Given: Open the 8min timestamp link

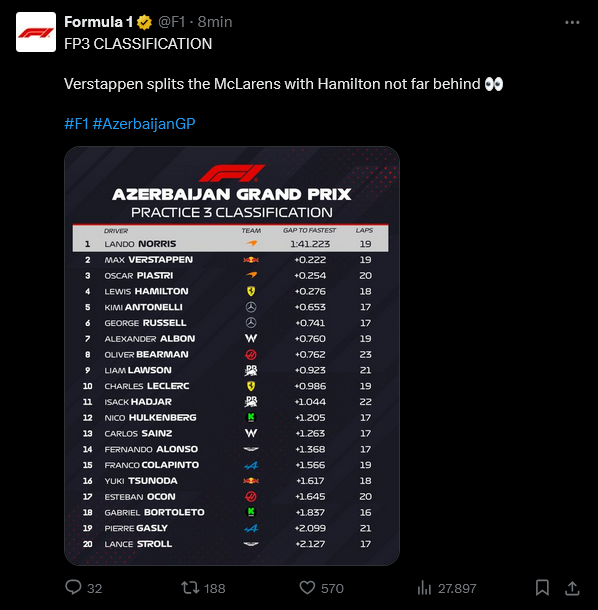Looking at the screenshot, I should coord(215,22).
